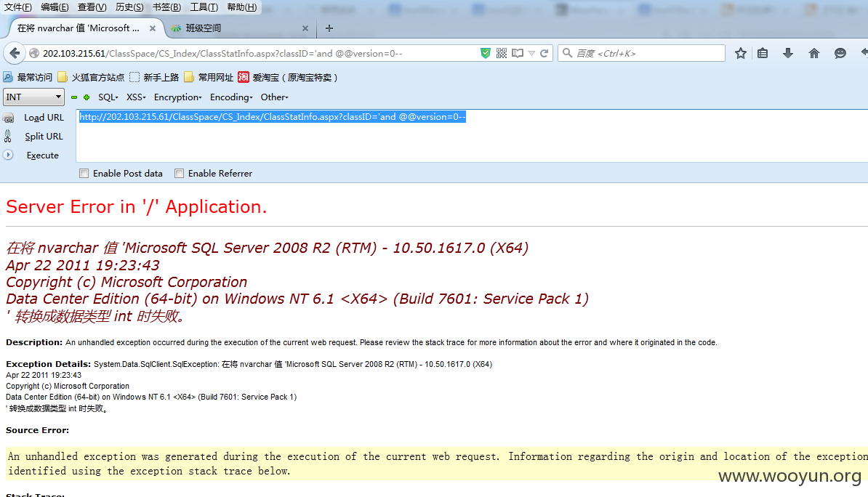The height and width of the screenshot is (497, 868).
Task: Open the 文件(F) menu
Action: pos(17,7)
